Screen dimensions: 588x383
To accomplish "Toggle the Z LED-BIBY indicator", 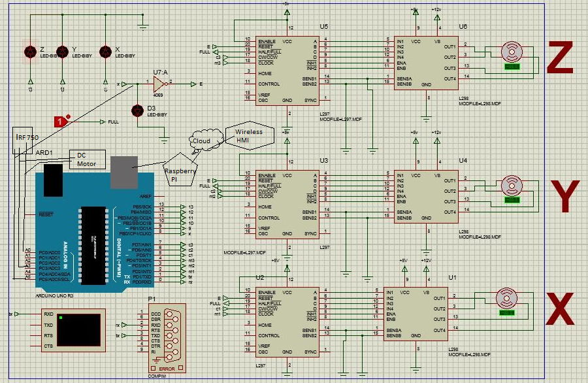I will 29,50.
